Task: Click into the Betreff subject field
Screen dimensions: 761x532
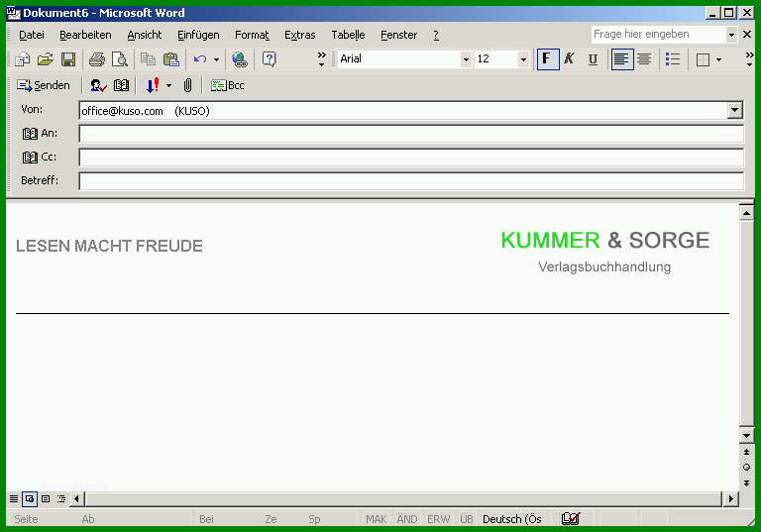Action: tap(411, 181)
